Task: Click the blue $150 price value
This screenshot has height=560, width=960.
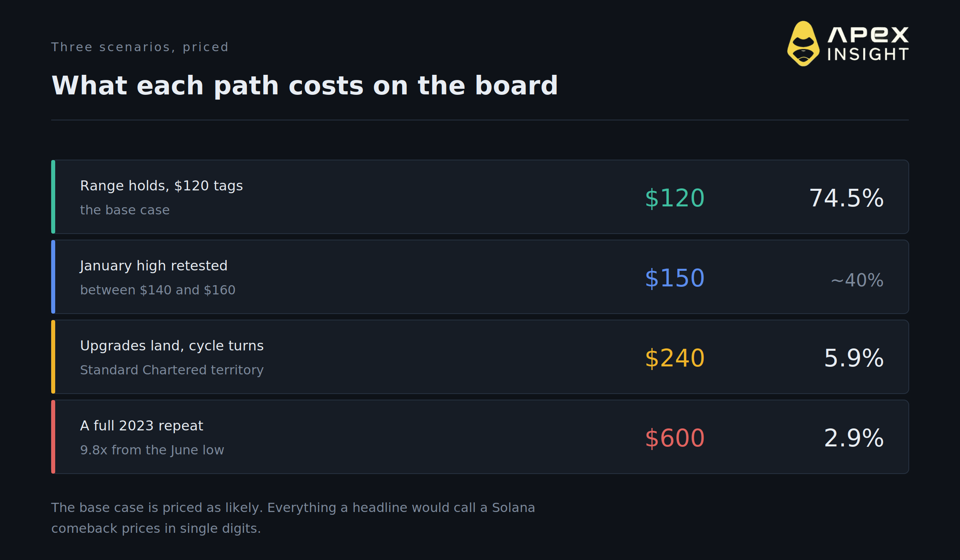Action: point(675,278)
